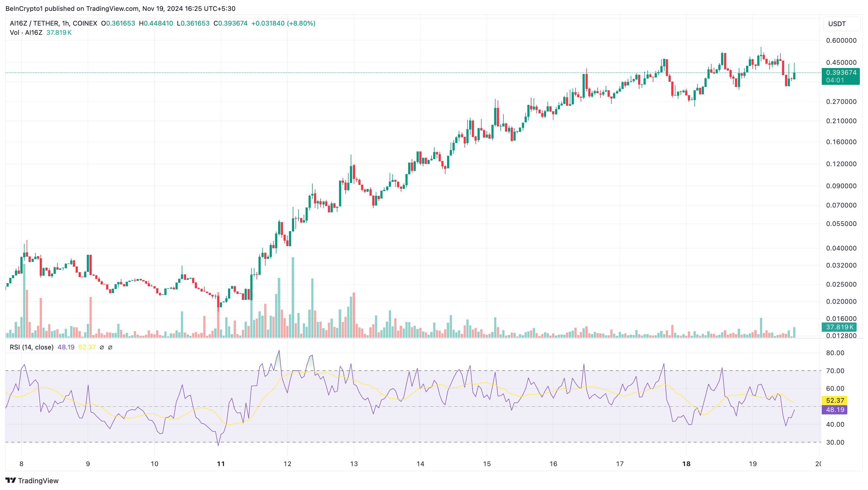Click the TradingView logo icon at bottom
The width and height of the screenshot is (868, 490).
coord(10,480)
